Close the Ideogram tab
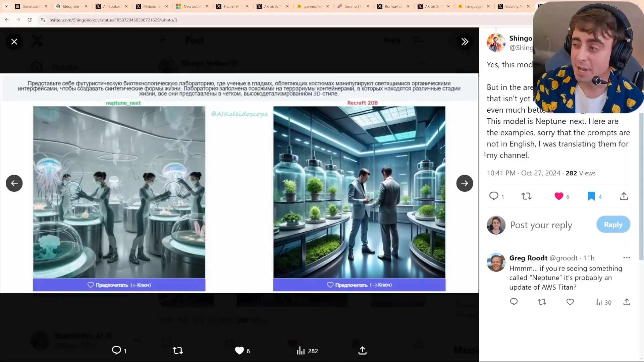This screenshot has width=644, height=362. tap(86, 6)
